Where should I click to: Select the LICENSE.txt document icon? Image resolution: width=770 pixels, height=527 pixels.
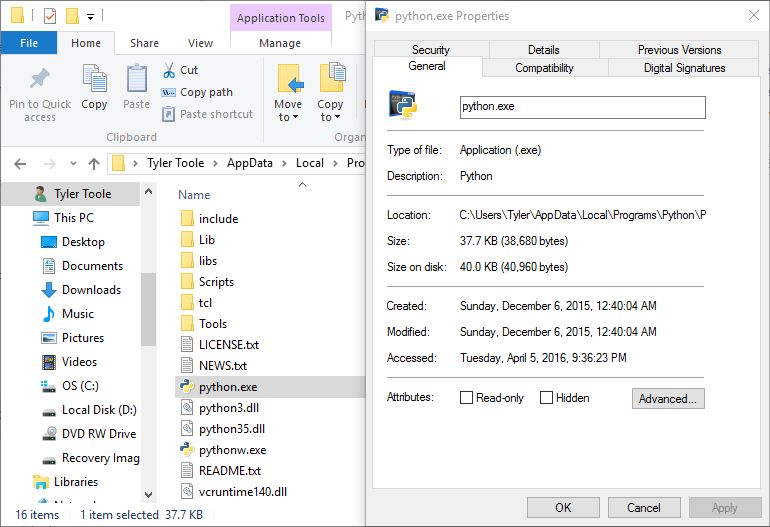[x=187, y=344]
